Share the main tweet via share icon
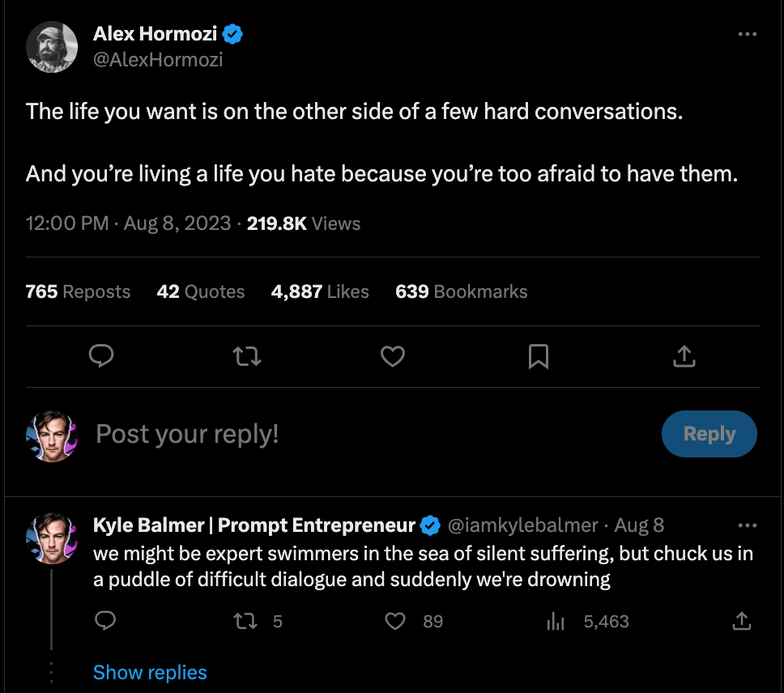Viewport: 784px width, 693px height. (x=684, y=356)
